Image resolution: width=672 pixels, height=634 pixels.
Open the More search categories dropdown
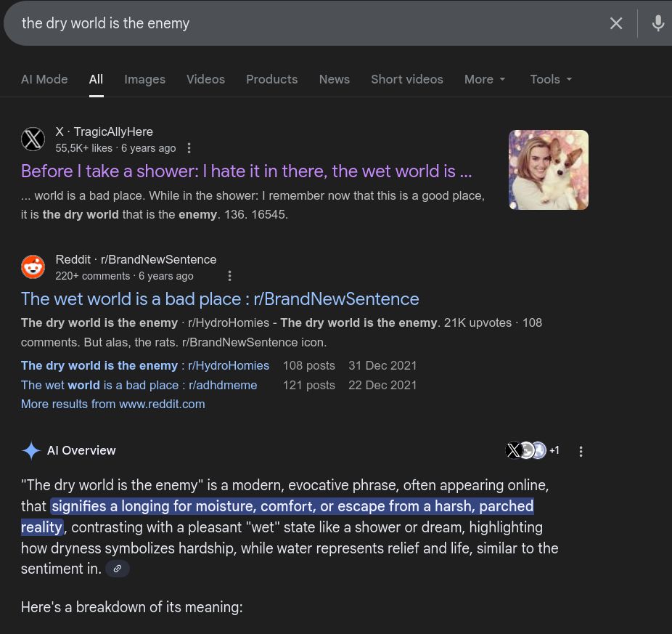pos(485,79)
